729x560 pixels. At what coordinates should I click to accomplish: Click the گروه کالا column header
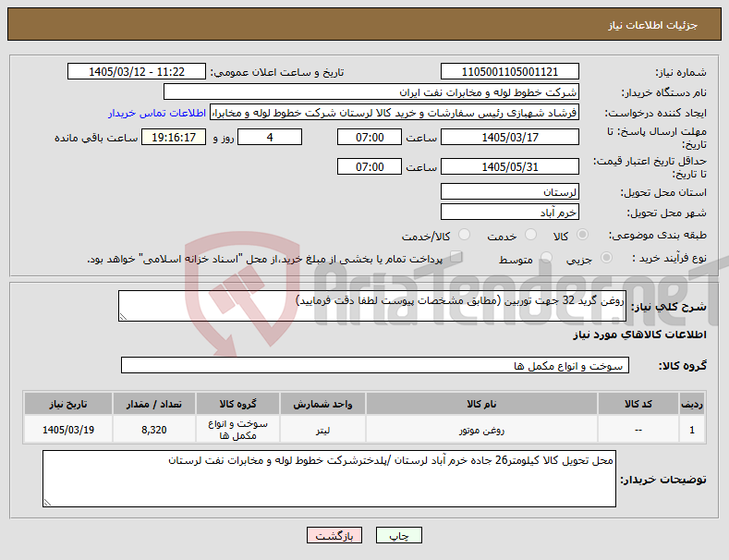pos(237,404)
